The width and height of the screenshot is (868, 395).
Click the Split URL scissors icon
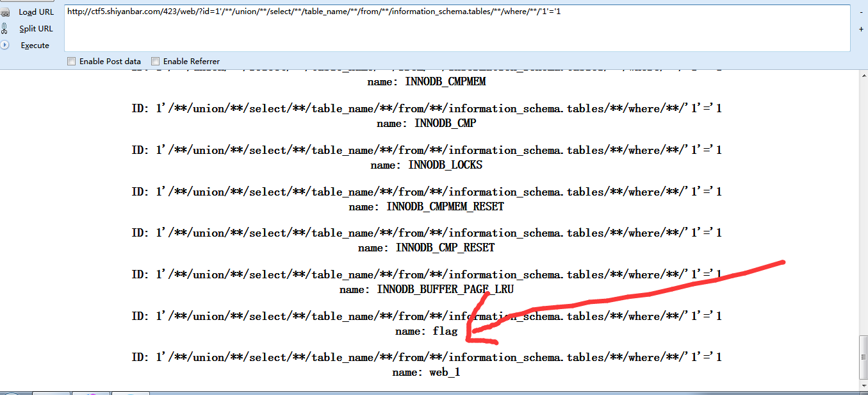coord(4,29)
